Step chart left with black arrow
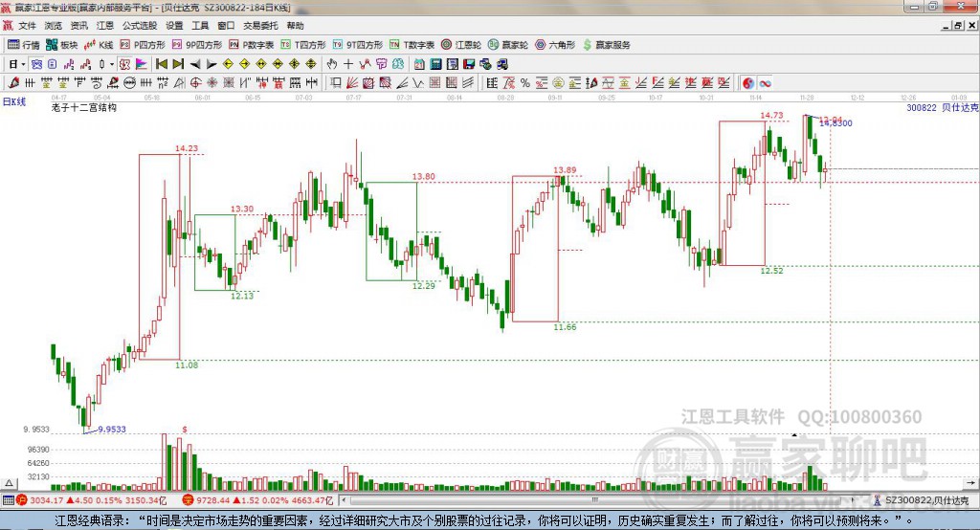This screenshot has width=980, height=530. coord(195,64)
